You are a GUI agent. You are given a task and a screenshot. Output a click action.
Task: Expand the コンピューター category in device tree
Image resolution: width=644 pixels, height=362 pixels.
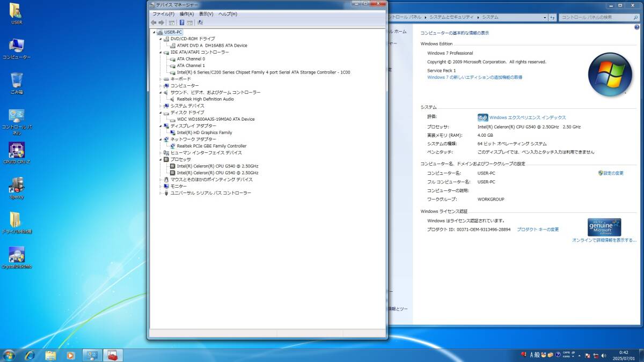click(x=160, y=86)
